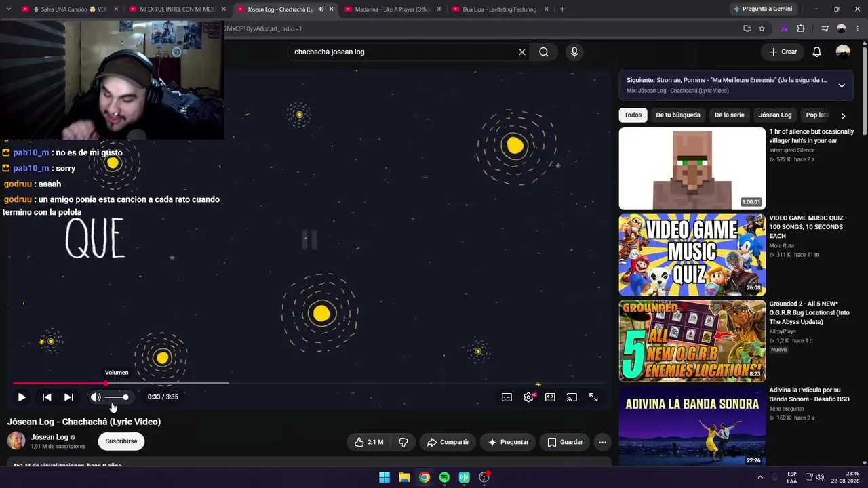The height and width of the screenshot is (488, 868).
Task: Save video with Guardar button
Action: (x=565, y=442)
